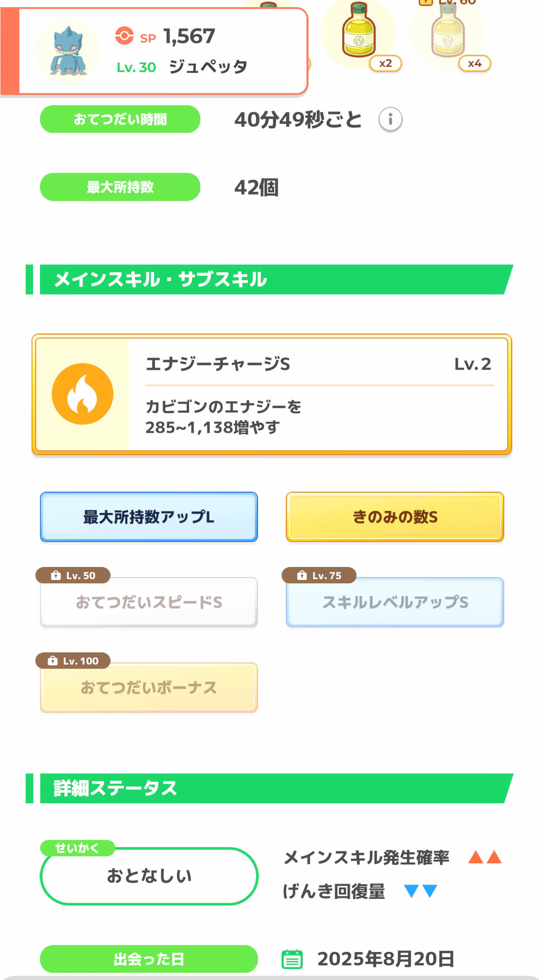Screen dimensions: 543x980
Task: Tap the lock icon on Lv. 100 badge
Action: click(53, 661)
